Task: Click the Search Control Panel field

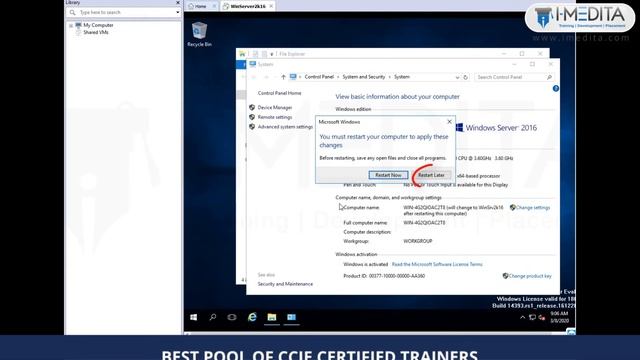Action: [x=514, y=77]
